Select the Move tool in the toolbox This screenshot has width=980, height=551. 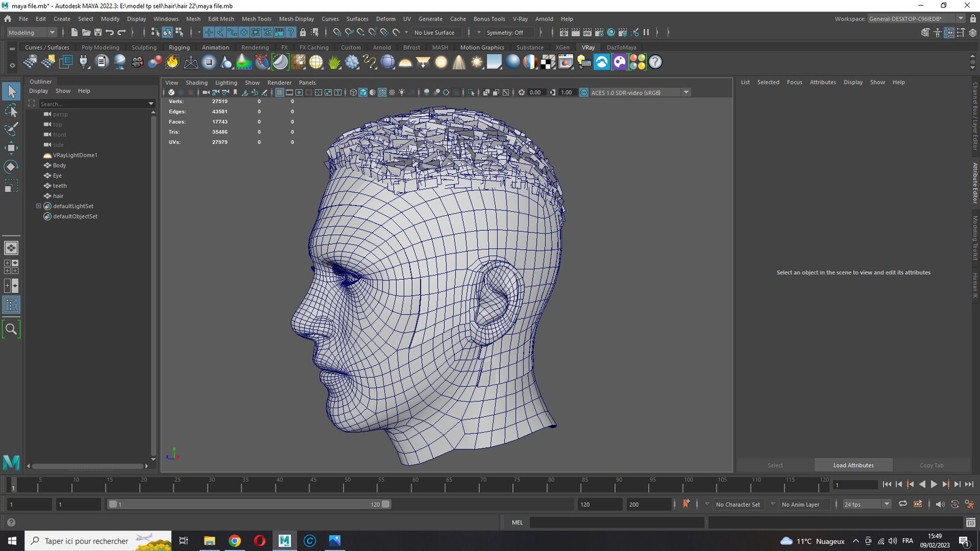point(11,148)
